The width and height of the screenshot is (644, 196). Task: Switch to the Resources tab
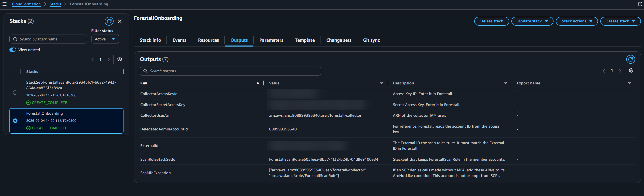pyautogui.click(x=208, y=40)
